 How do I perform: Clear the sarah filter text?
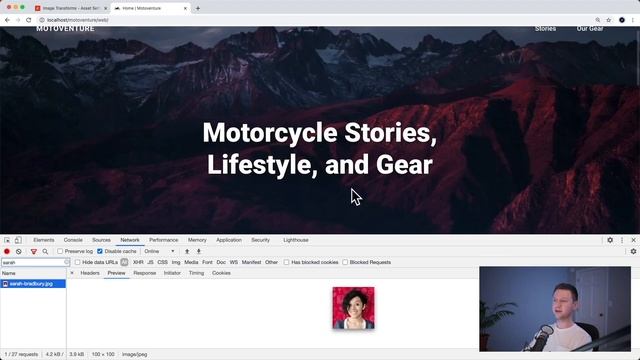(x=67, y=262)
